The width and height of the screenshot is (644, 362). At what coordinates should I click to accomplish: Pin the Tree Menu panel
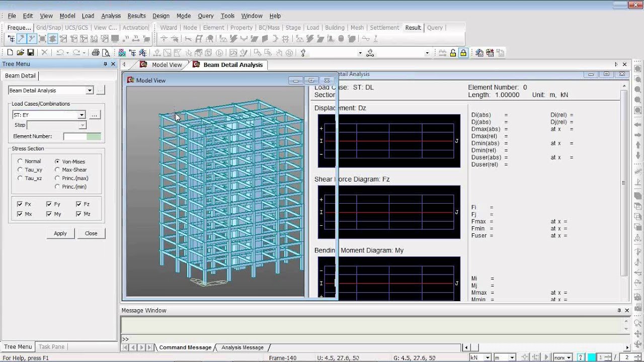105,64
